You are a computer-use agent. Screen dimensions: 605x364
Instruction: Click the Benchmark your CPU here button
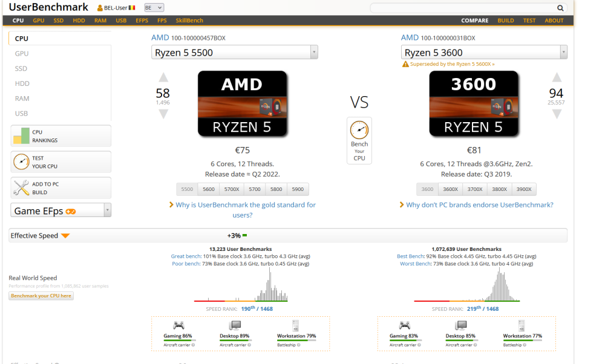coord(41,295)
